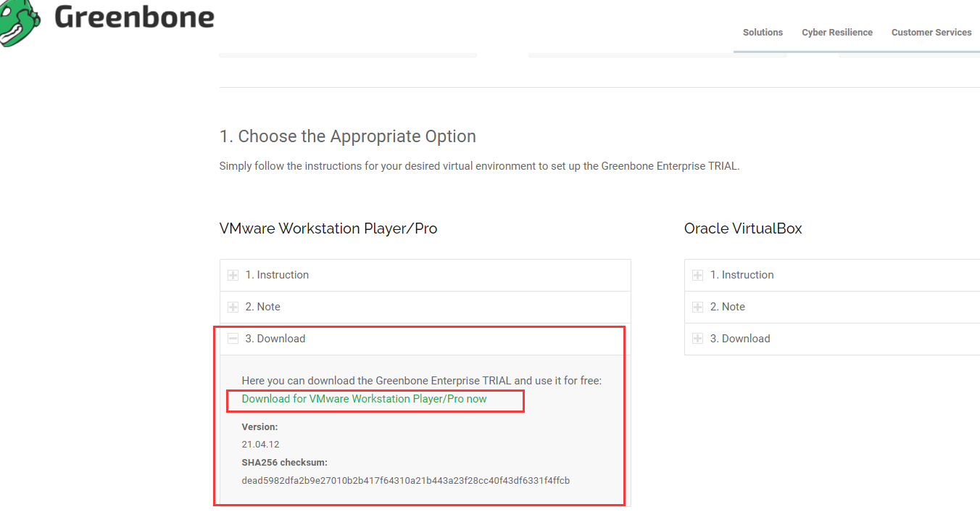This screenshot has width=980, height=528.
Task: Expand the VMware 2. Note section
Action: pyautogui.click(x=425, y=307)
